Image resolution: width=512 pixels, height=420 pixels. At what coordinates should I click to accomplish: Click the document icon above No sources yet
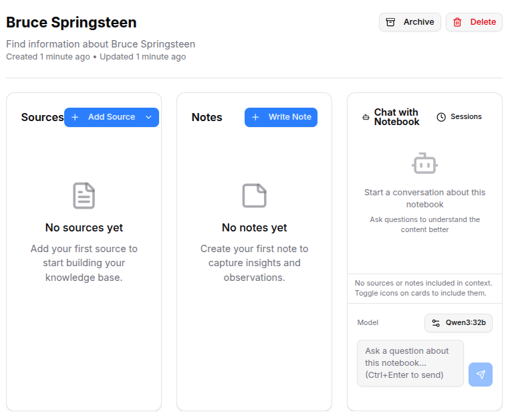tap(84, 195)
